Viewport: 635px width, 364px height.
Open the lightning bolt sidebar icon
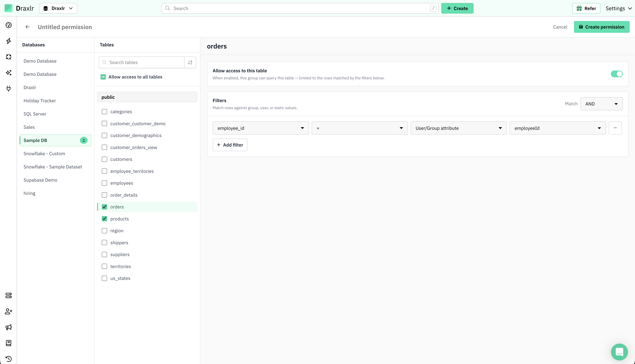8,41
